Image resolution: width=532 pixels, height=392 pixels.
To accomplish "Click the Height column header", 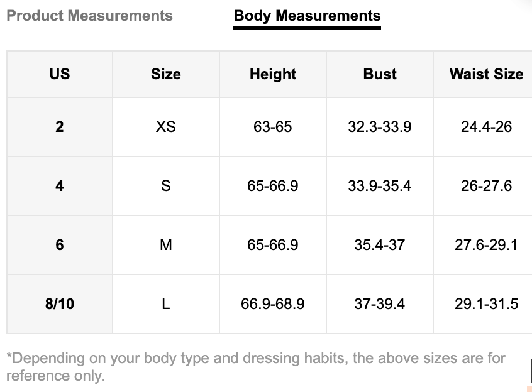I will pos(273,74).
